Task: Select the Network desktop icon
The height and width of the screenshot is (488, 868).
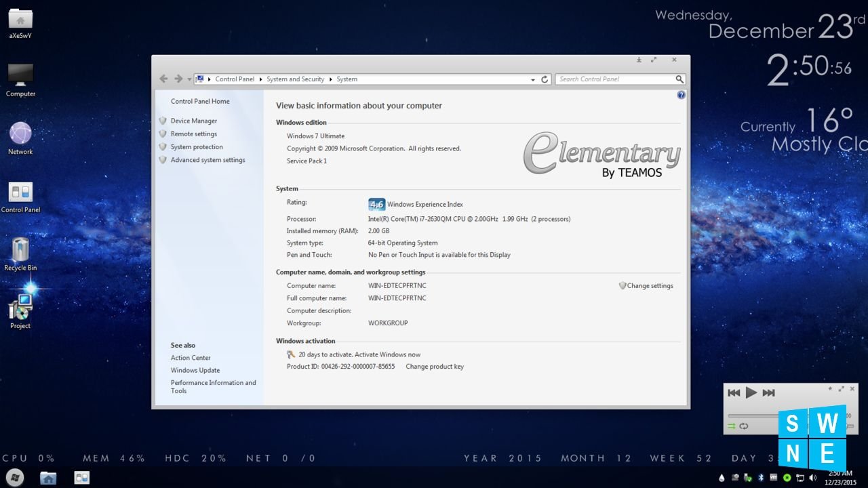Action: [20, 138]
